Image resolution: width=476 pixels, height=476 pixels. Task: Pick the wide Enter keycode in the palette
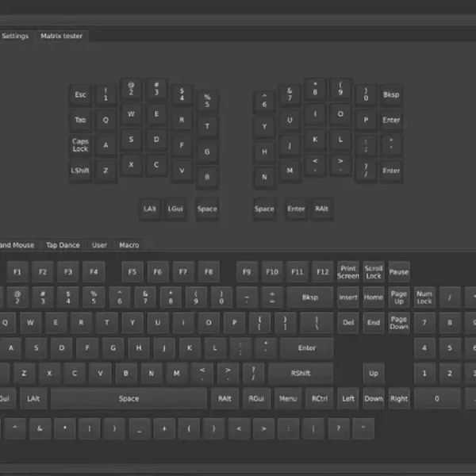coord(307,348)
